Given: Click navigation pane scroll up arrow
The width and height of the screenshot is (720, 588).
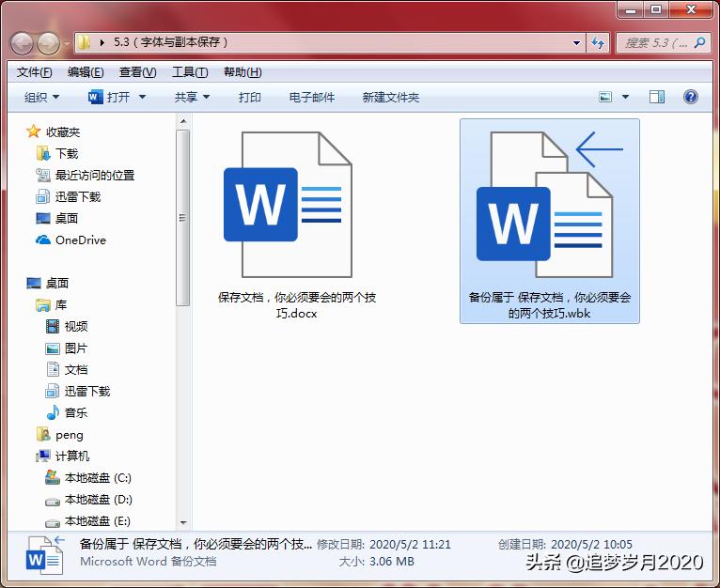Looking at the screenshot, I should [183, 121].
